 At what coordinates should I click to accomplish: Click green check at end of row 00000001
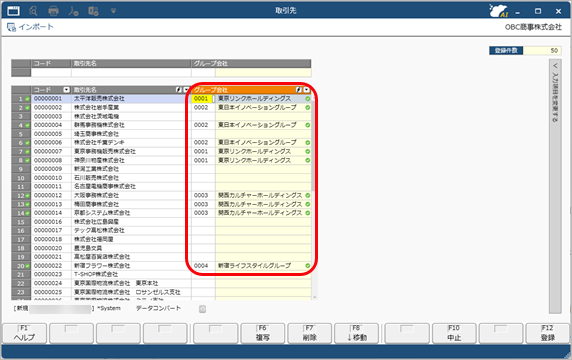point(308,99)
